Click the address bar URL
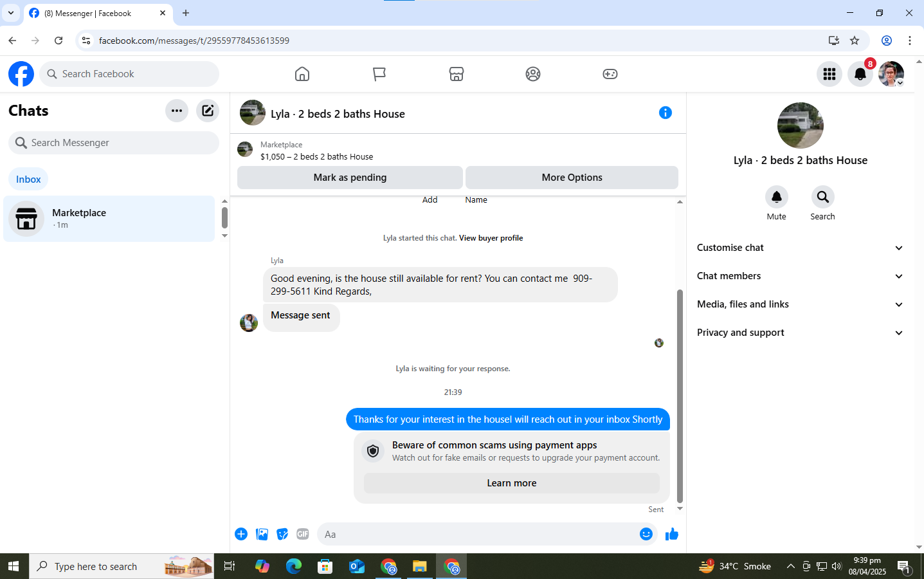 194,41
